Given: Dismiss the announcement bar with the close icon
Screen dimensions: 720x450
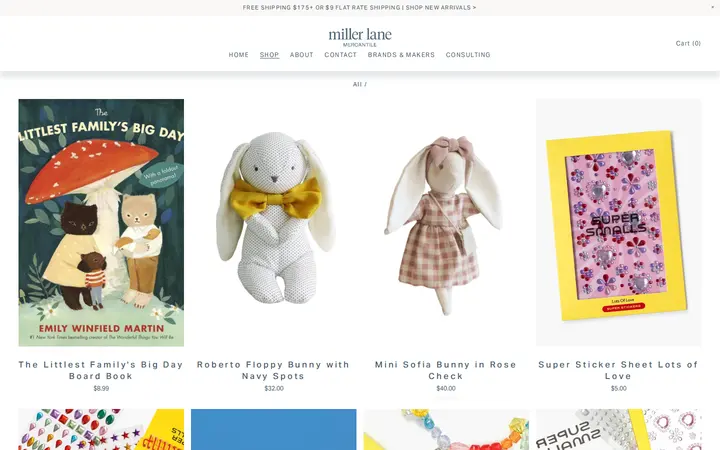Looking at the screenshot, I should click(713, 7).
